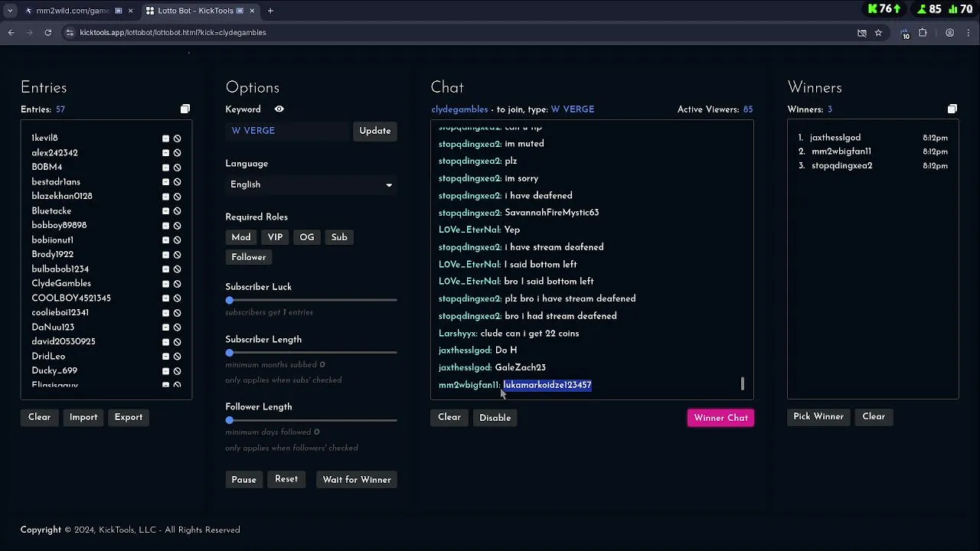Ban 1kevil8 using the block icon

[x=177, y=139]
